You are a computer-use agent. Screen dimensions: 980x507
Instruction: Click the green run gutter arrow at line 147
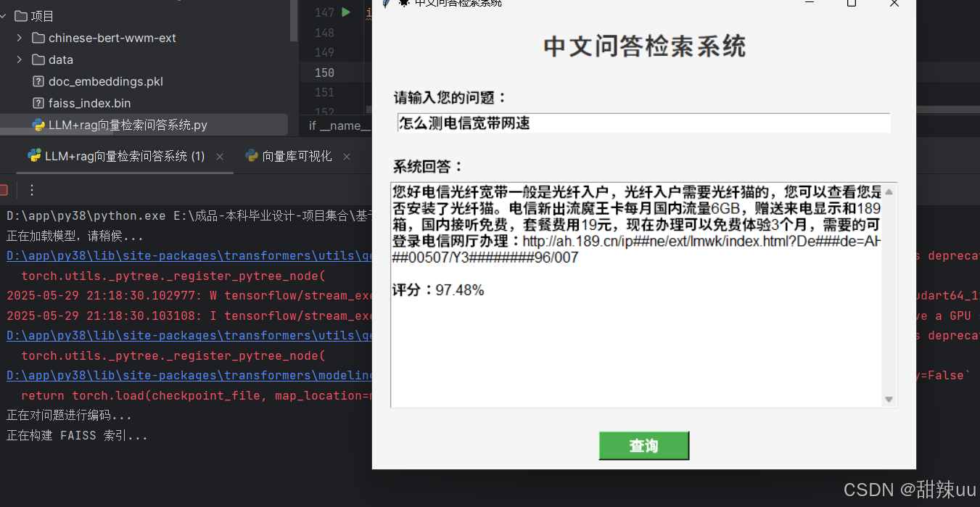(x=346, y=12)
